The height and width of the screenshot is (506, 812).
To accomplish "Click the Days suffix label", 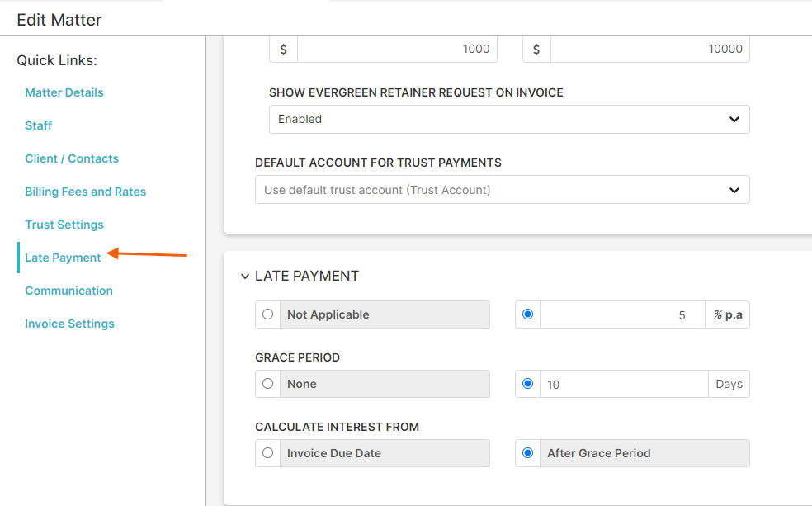I will click(729, 385).
